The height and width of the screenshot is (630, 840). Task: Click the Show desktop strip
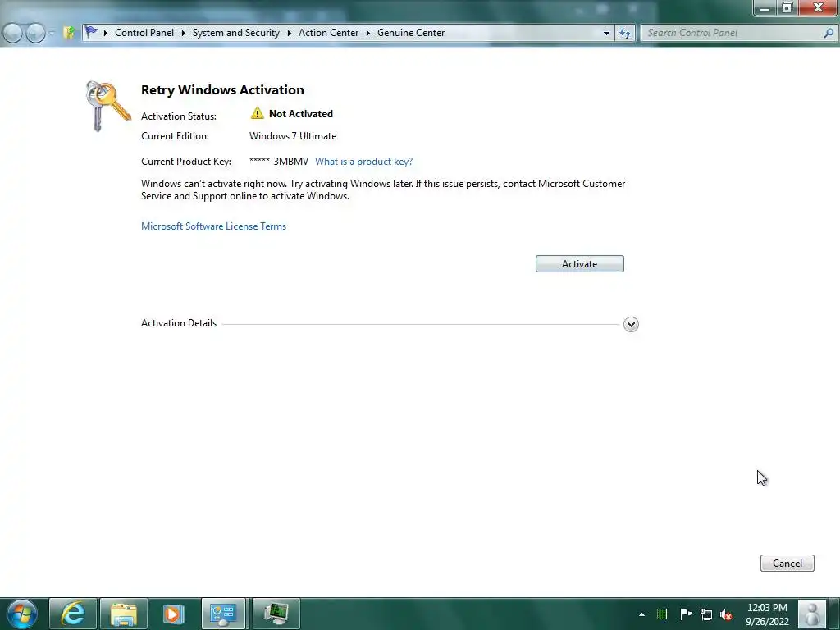834,614
